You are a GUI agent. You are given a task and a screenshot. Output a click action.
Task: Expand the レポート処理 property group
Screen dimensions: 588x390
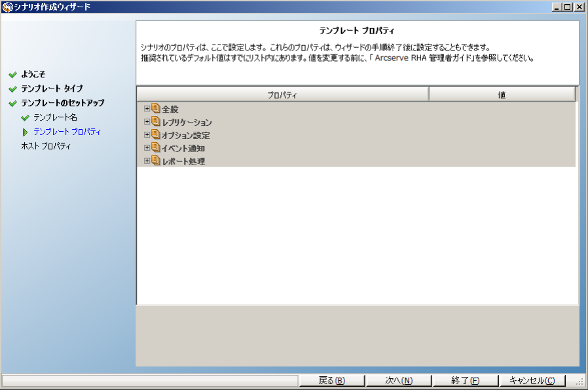pyautogui.click(x=147, y=161)
